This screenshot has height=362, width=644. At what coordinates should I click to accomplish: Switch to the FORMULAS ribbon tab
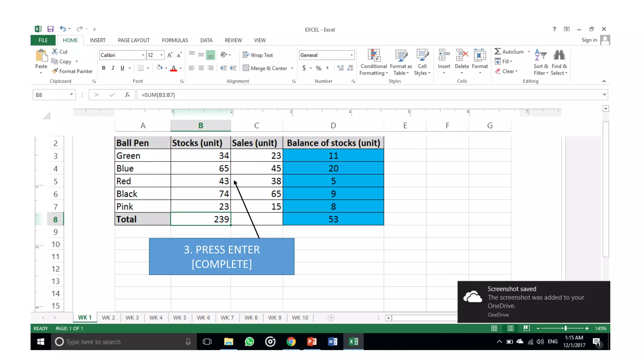tap(175, 40)
